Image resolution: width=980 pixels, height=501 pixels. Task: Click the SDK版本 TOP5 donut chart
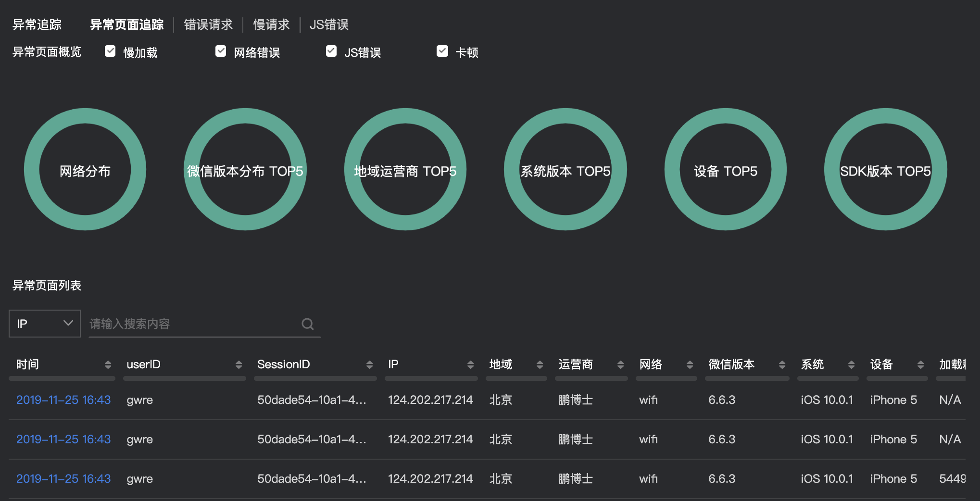click(x=886, y=169)
